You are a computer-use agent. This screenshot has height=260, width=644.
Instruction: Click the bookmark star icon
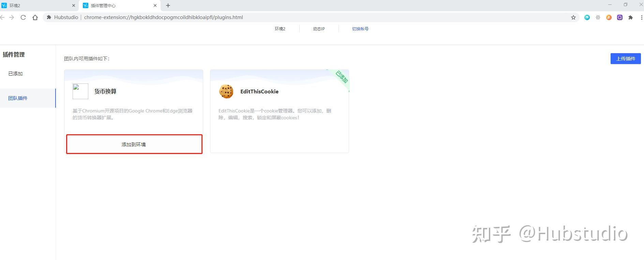point(573,17)
